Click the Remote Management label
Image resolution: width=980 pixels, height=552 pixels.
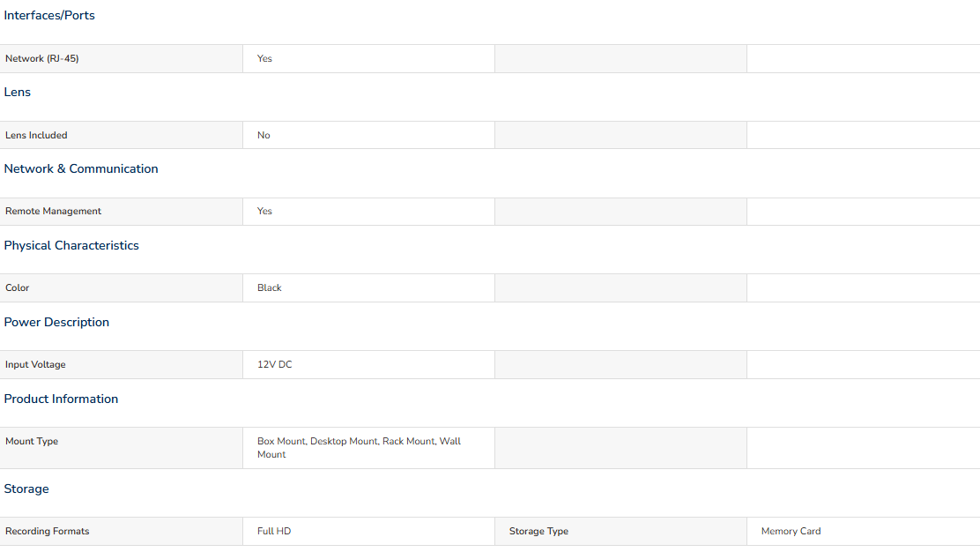click(53, 212)
